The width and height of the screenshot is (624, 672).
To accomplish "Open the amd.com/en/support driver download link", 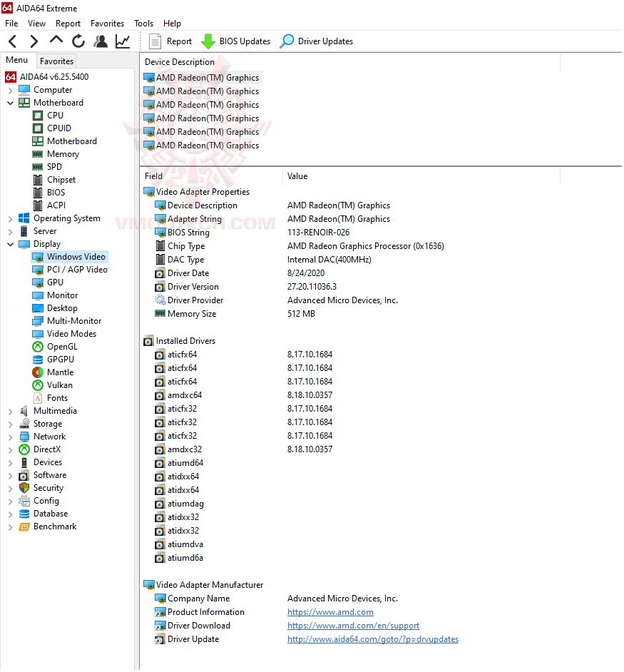I will 353,626.
